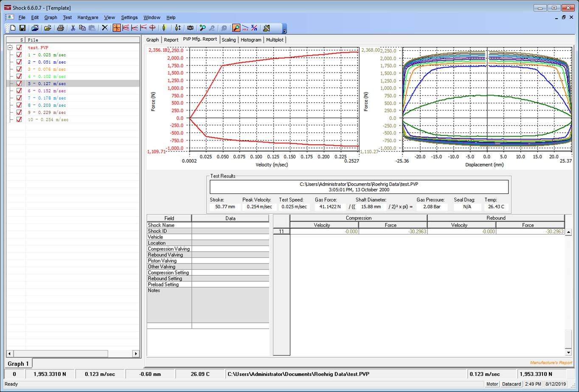Viewport: 579px width, 392px height.
Task: Switch to the Histogram tab
Action: click(x=251, y=39)
